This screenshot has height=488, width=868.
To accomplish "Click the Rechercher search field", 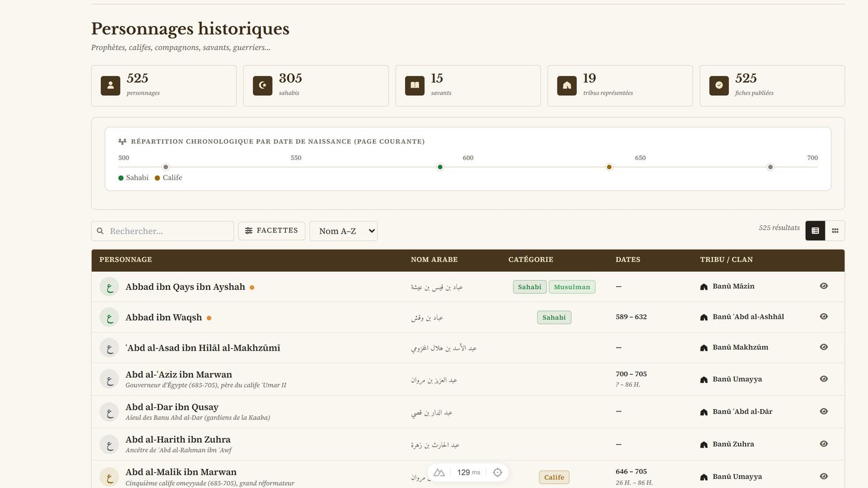I will pyautogui.click(x=163, y=231).
